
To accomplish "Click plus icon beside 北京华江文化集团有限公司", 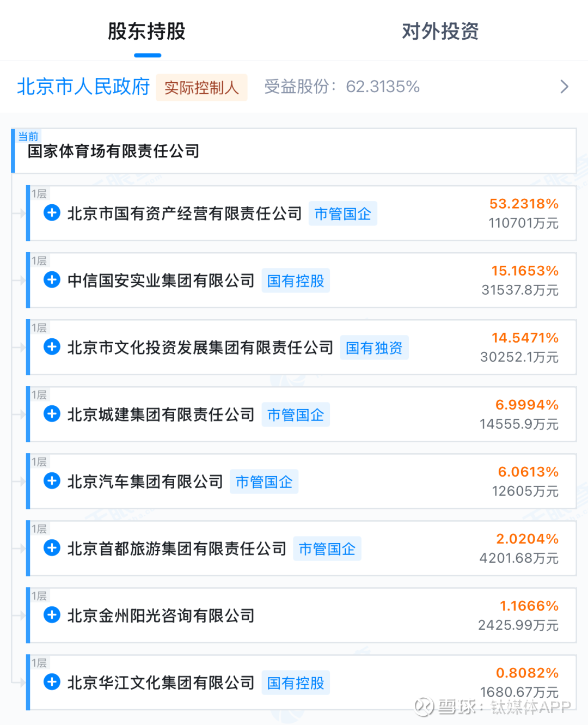I will [x=52, y=682].
